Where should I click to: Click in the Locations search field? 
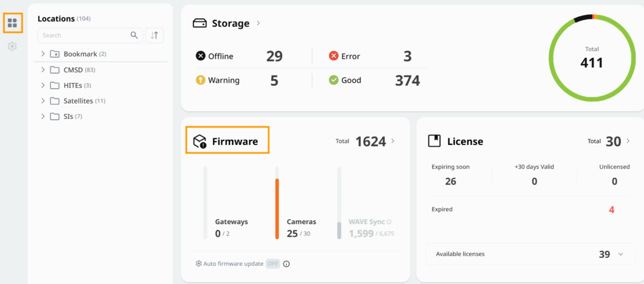90,35
